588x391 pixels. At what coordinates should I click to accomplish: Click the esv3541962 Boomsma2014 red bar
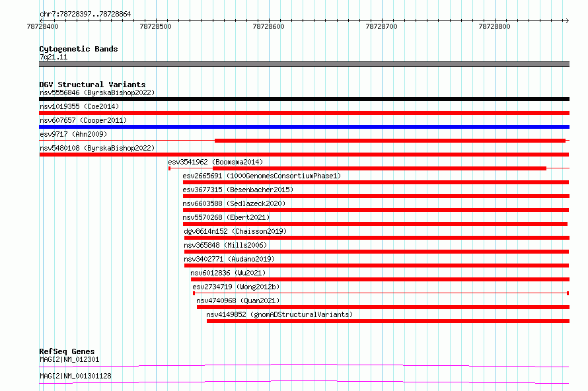click(379, 168)
